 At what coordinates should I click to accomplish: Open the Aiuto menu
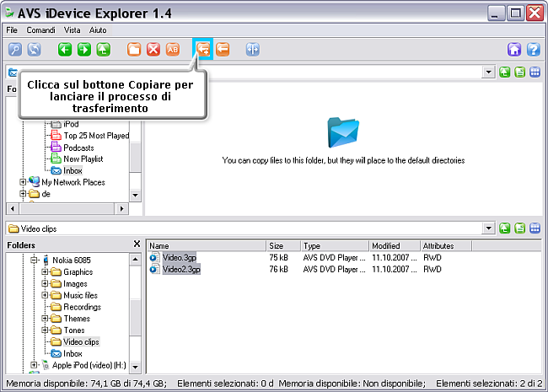[98, 30]
